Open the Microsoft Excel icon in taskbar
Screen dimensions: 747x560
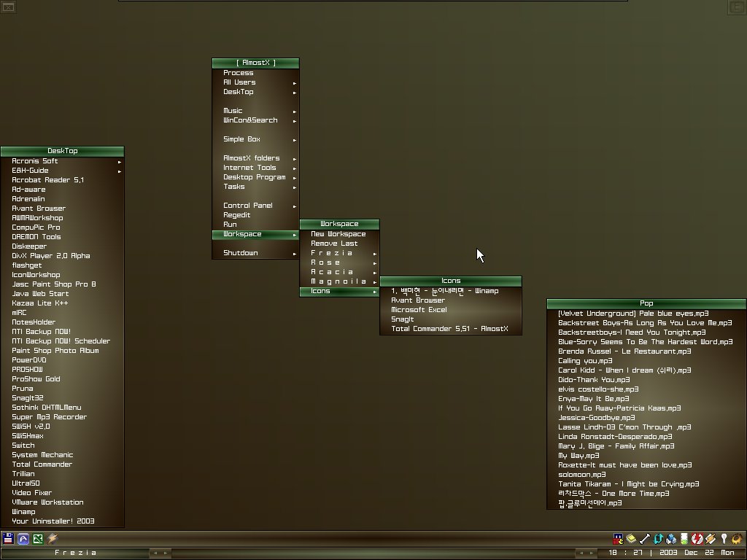[x=38, y=539]
